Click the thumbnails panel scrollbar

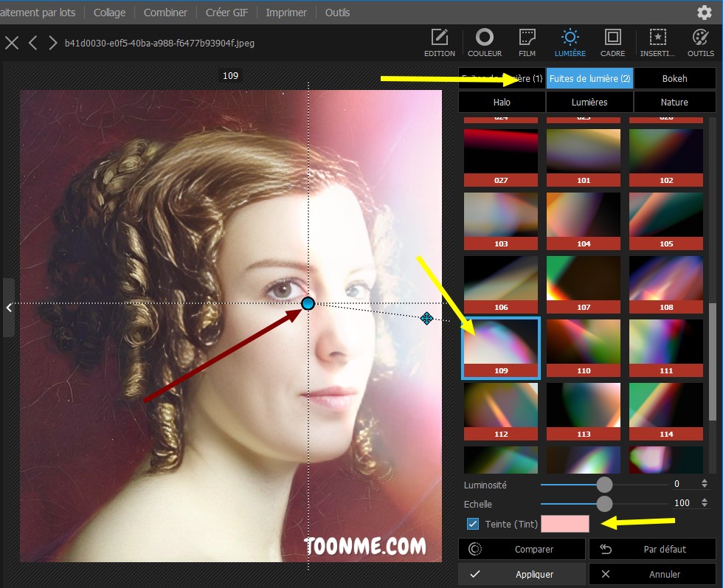(713, 361)
